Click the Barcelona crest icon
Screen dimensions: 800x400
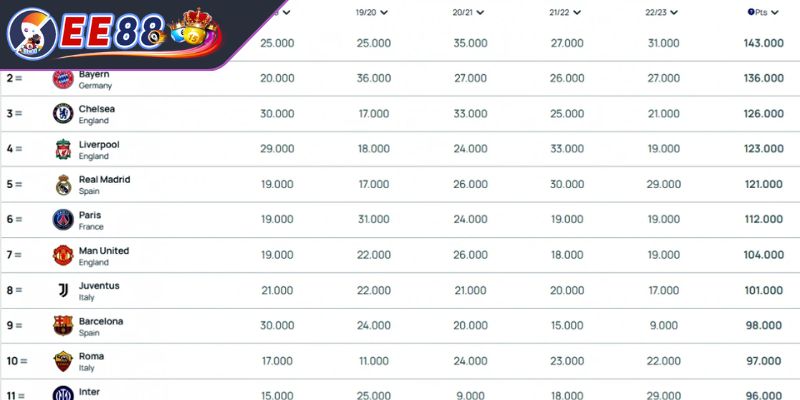click(x=63, y=326)
